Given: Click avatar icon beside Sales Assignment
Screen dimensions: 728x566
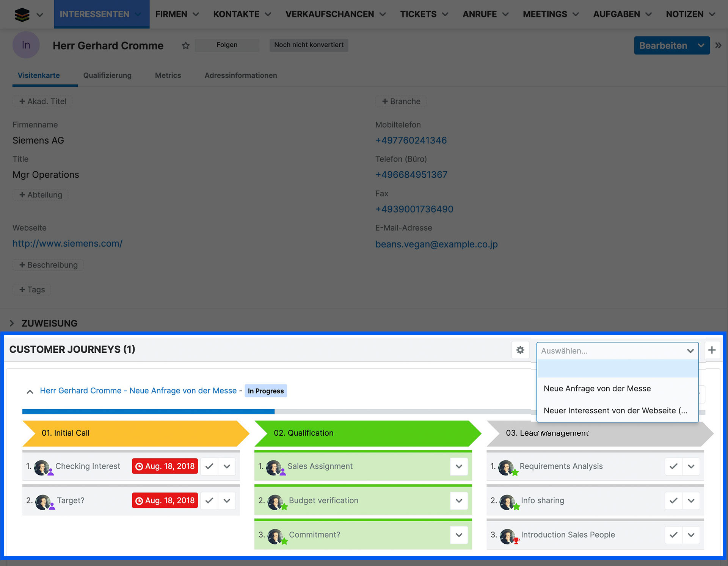Looking at the screenshot, I should pyautogui.click(x=274, y=467).
